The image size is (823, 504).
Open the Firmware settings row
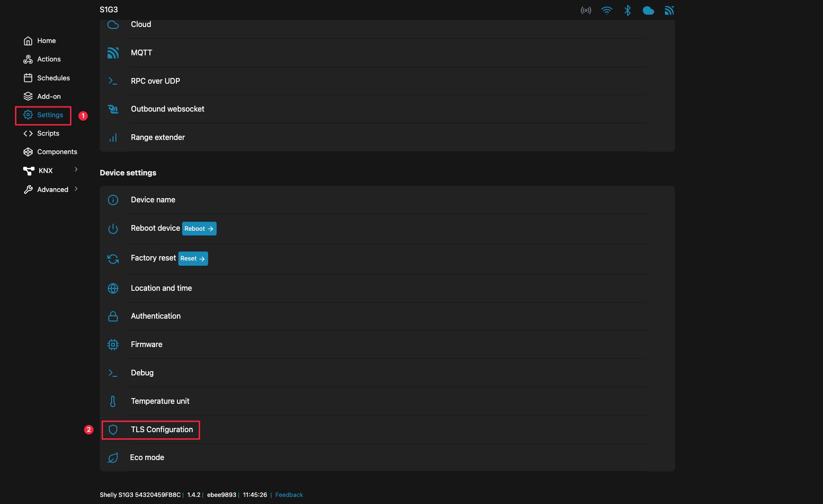pos(147,345)
